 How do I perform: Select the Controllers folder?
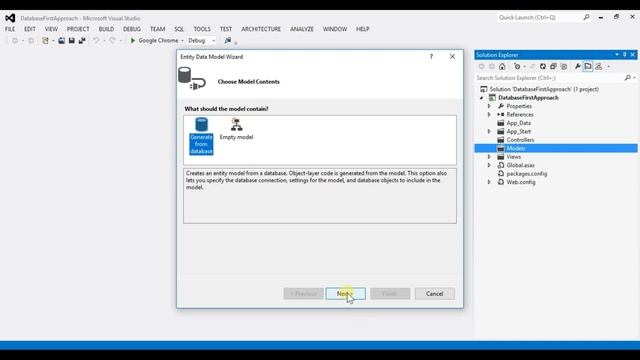click(520, 140)
